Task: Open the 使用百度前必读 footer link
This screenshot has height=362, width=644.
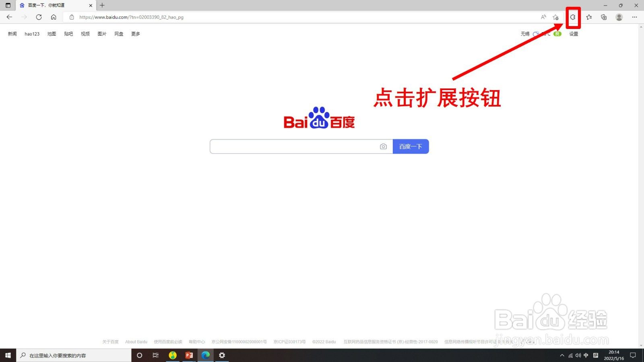Action: tap(168, 342)
